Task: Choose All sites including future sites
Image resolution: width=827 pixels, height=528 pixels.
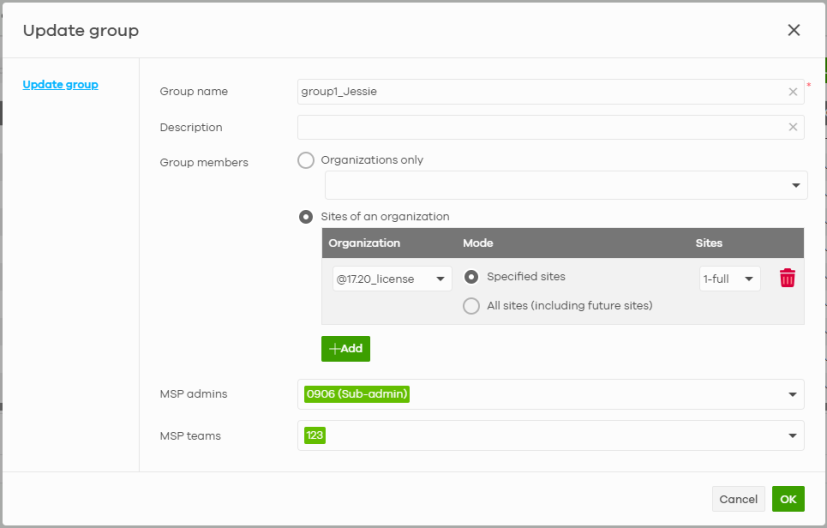Action: [471, 306]
